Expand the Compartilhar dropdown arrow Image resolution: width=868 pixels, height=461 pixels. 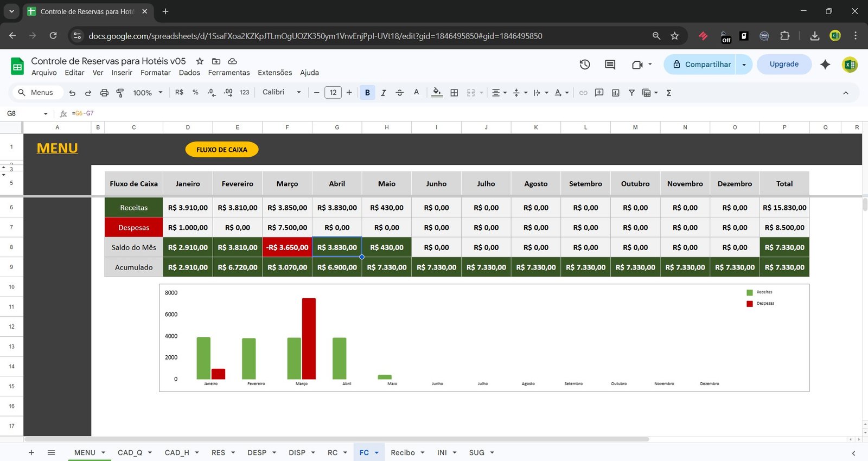pos(744,65)
